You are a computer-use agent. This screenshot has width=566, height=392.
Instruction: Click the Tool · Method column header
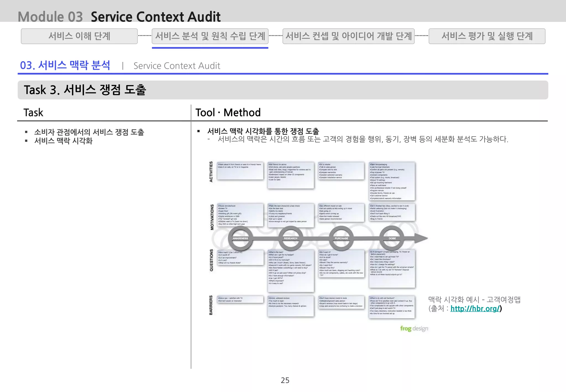point(228,113)
